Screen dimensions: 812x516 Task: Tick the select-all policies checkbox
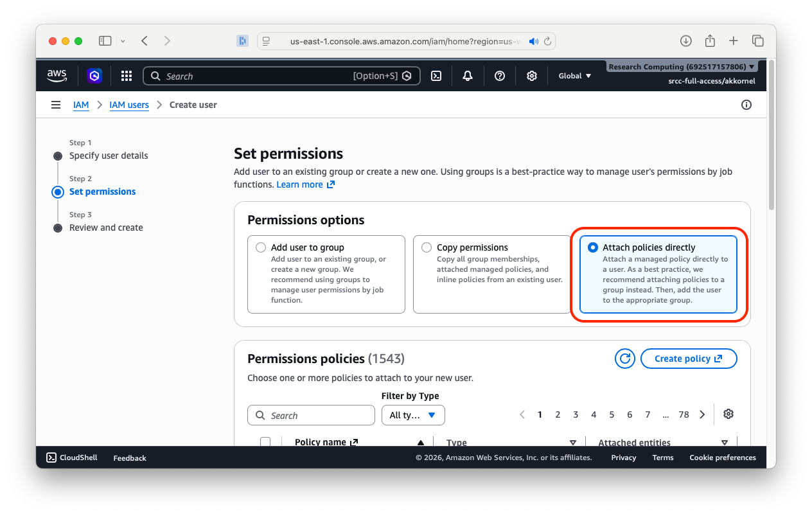coord(265,442)
